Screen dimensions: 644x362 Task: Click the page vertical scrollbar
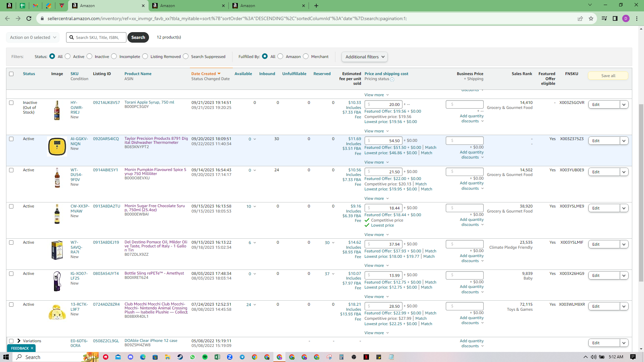coord(641,193)
